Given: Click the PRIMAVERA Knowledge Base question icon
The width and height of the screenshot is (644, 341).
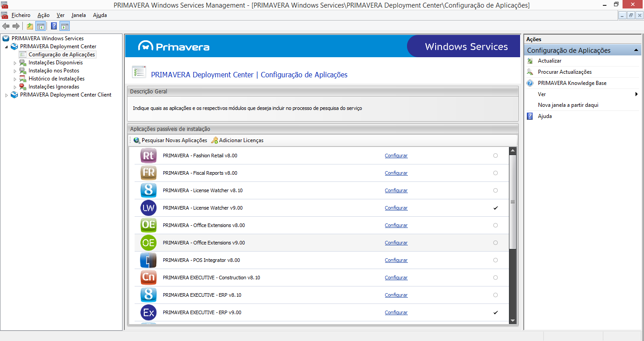Looking at the screenshot, I should coord(530,83).
